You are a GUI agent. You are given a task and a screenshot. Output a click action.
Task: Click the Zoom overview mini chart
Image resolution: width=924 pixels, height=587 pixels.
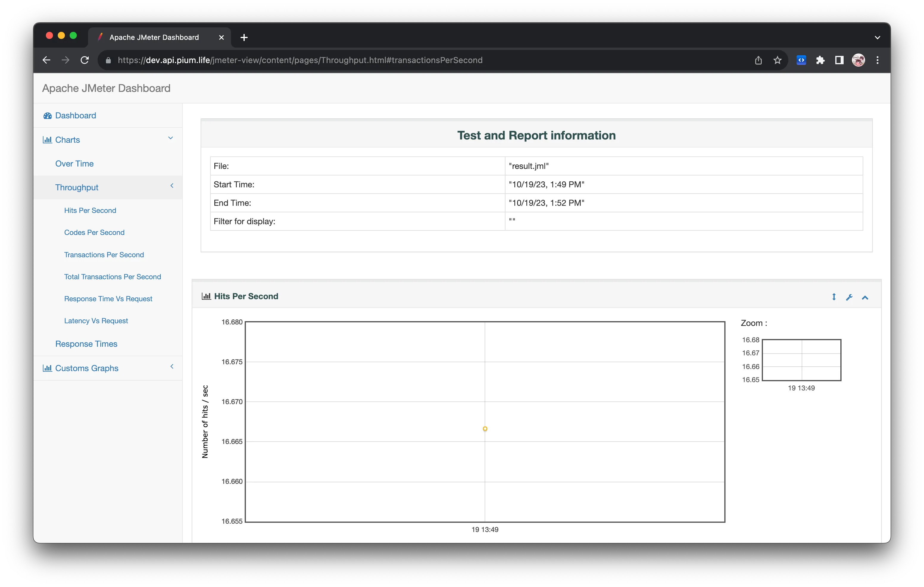[801, 360]
